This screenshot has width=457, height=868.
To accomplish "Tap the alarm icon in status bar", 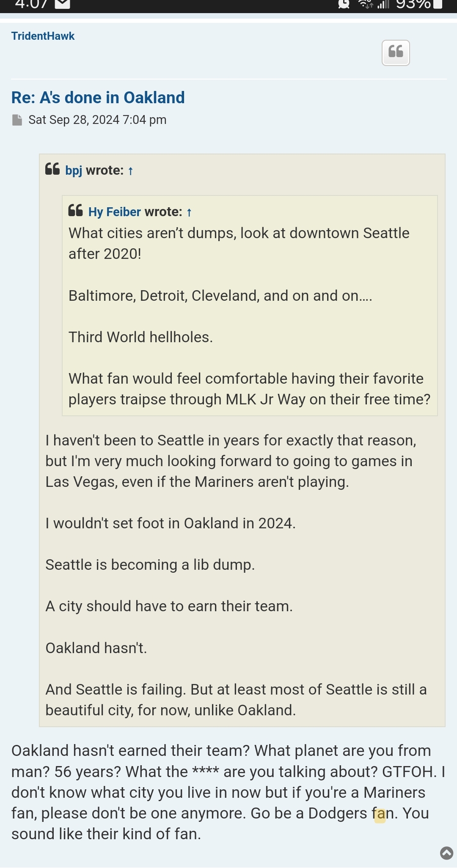I will (x=344, y=4).
